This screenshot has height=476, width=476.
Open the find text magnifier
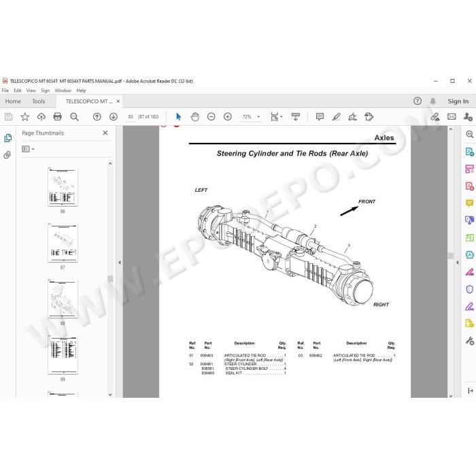[x=74, y=117]
